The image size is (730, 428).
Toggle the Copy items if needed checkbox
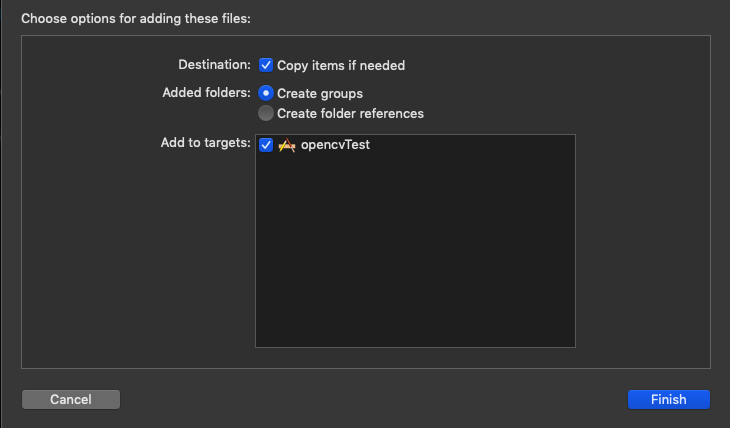(266, 65)
